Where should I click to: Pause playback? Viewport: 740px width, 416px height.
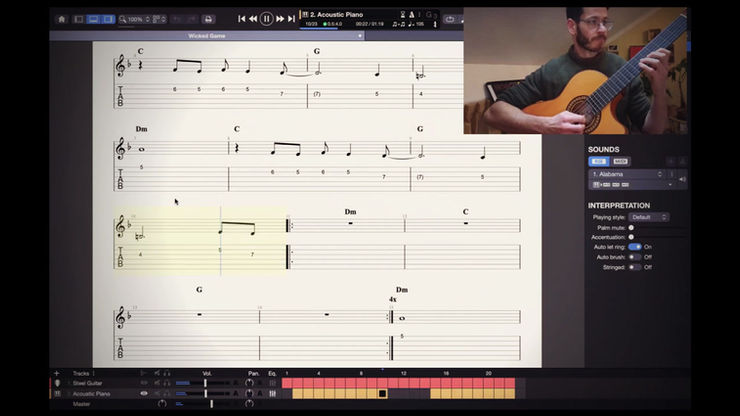point(267,19)
